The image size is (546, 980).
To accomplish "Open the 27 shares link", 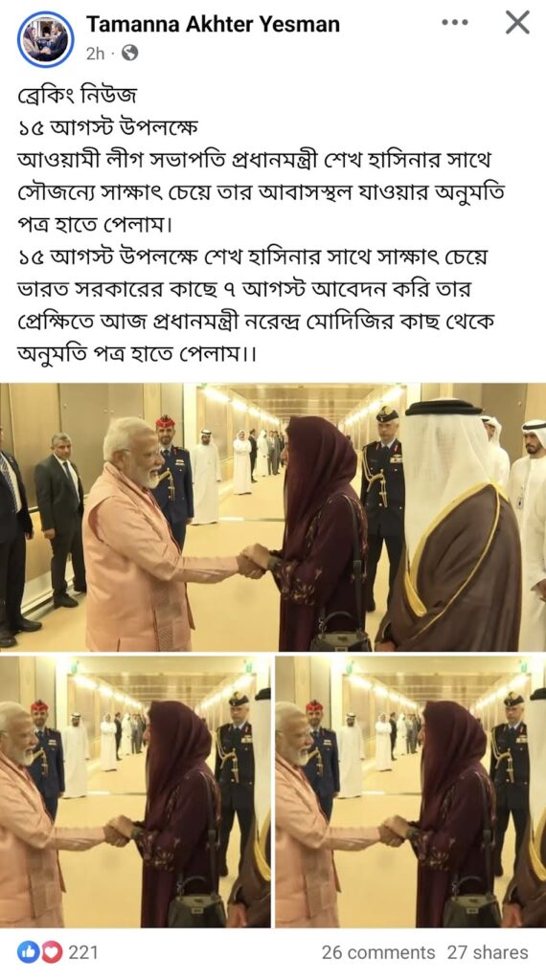I will (488, 952).
